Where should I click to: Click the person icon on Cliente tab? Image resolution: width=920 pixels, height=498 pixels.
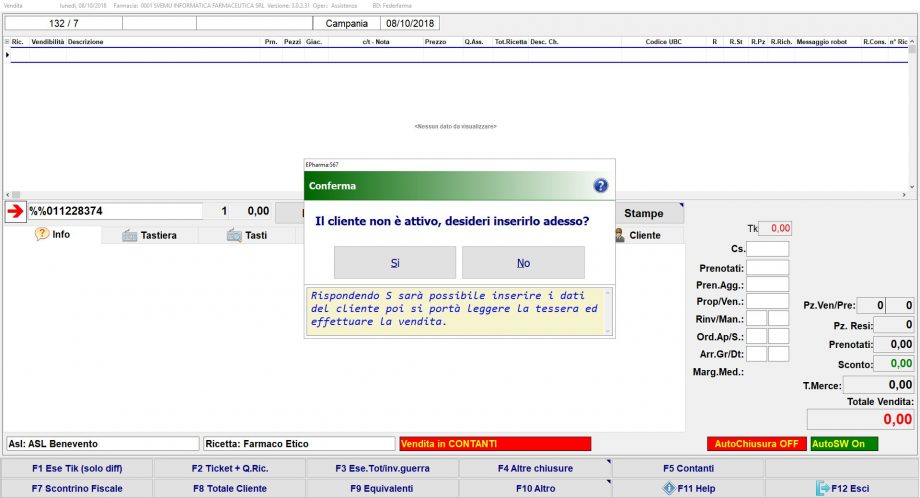[x=619, y=235]
